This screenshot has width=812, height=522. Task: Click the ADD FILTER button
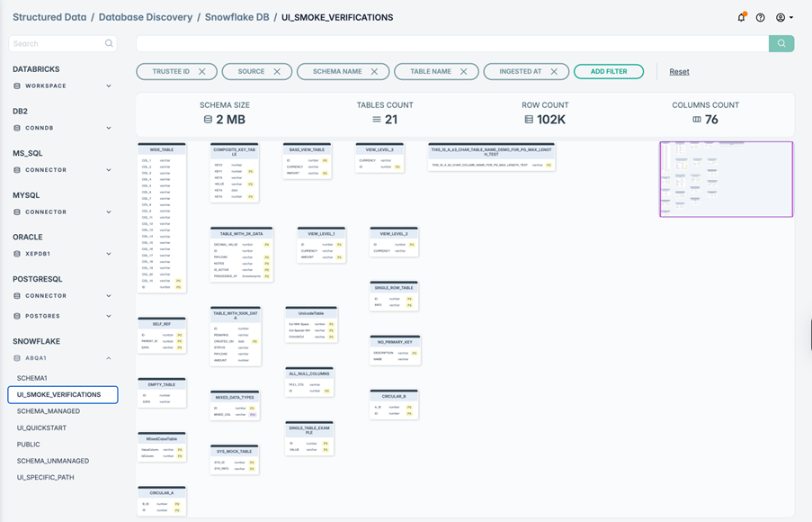609,72
